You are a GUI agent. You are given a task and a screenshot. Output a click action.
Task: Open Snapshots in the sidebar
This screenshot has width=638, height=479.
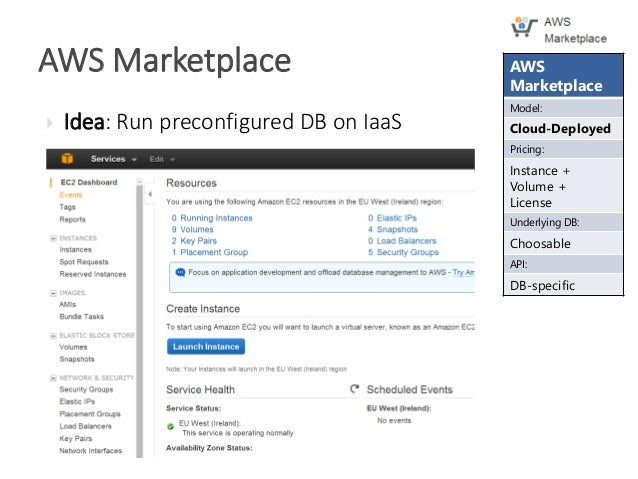[77, 359]
